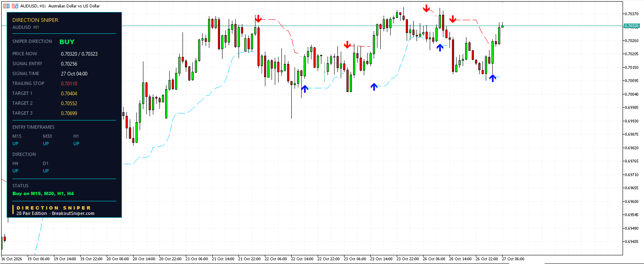Click the 22 Oct 06:00 time axis label

276,259
